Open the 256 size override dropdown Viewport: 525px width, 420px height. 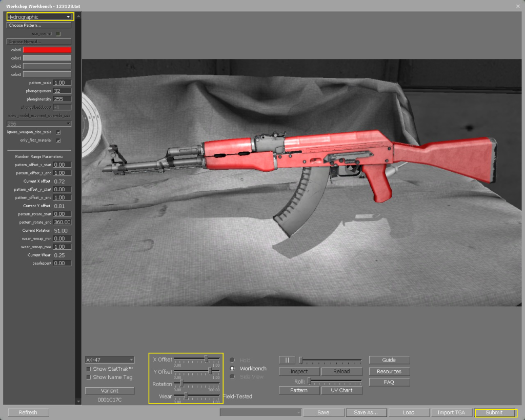(39, 123)
